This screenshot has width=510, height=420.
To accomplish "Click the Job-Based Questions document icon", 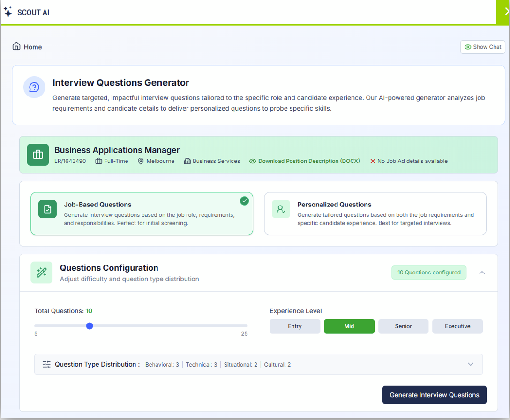I will click(47, 209).
